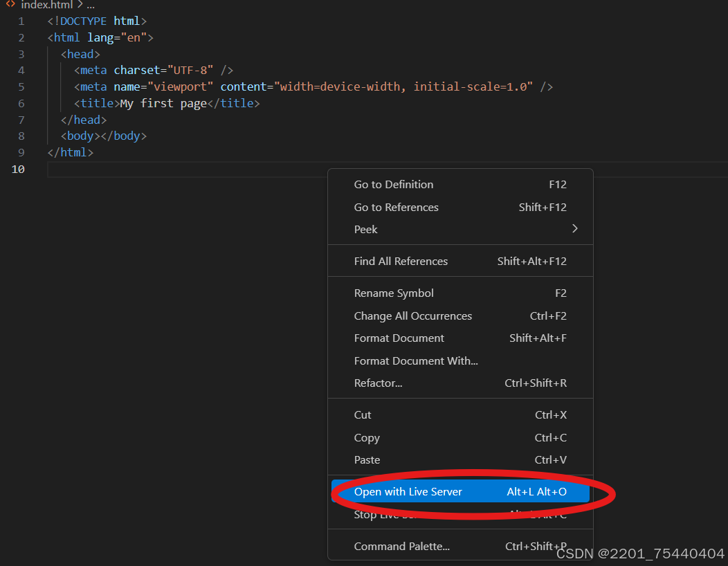This screenshot has width=728, height=566.
Task: Click the charset="UTF-8" attribute
Action: [x=163, y=70]
